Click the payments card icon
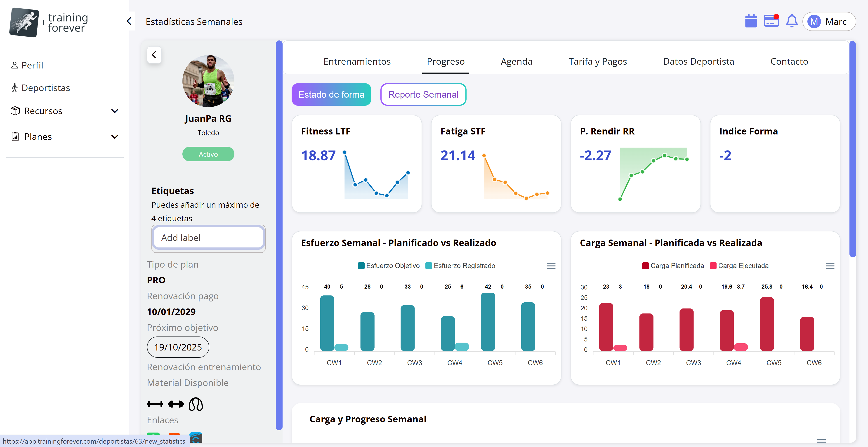Viewport: 868px width, 447px height. coord(771,21)
